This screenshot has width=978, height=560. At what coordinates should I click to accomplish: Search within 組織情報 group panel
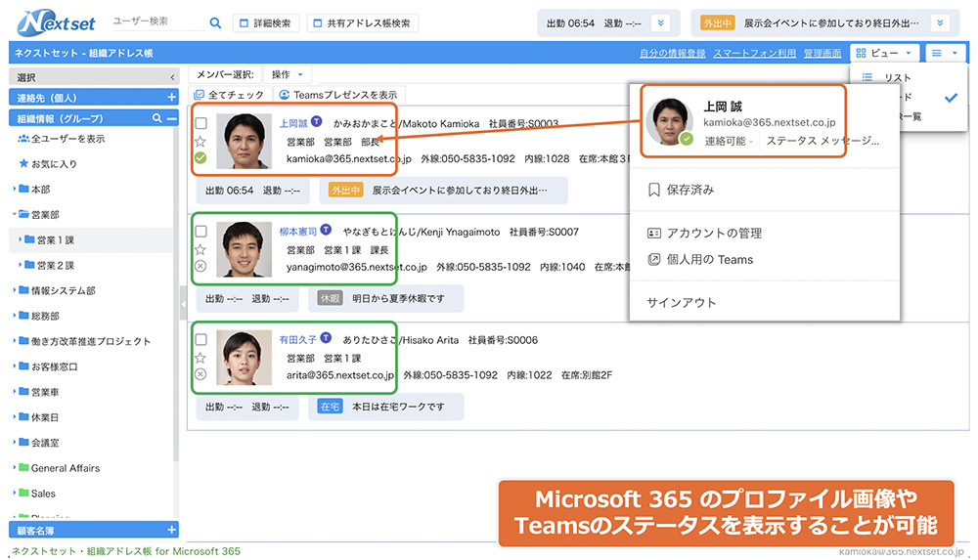[x=156, y=118]
